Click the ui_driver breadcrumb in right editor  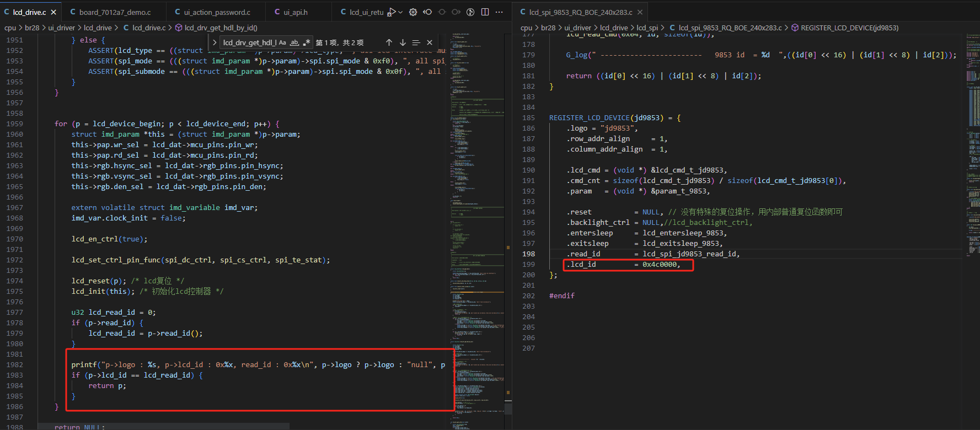coord(578,28)
